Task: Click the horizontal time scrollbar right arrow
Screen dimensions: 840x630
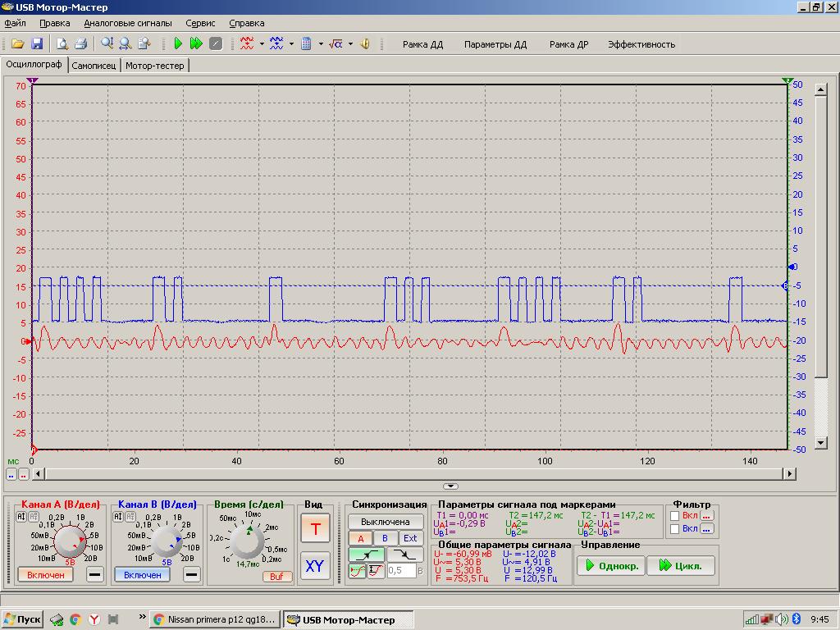Action: [x=789, y=473]
